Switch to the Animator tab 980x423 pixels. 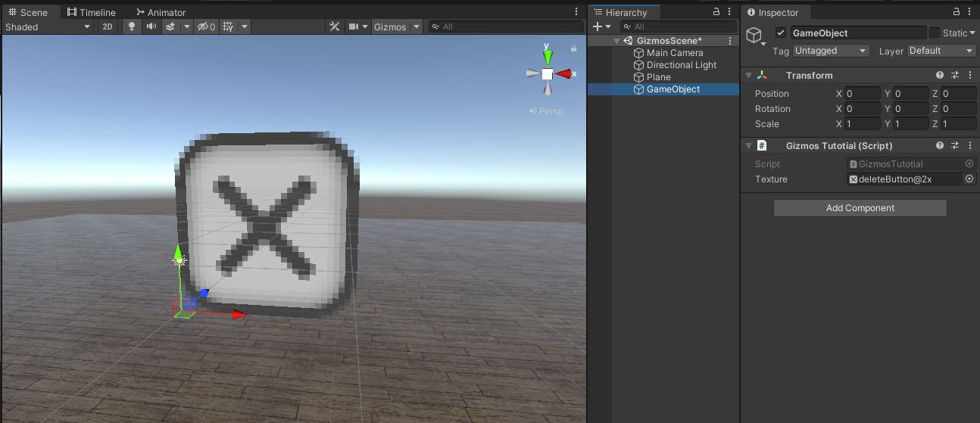click(161, 12)
